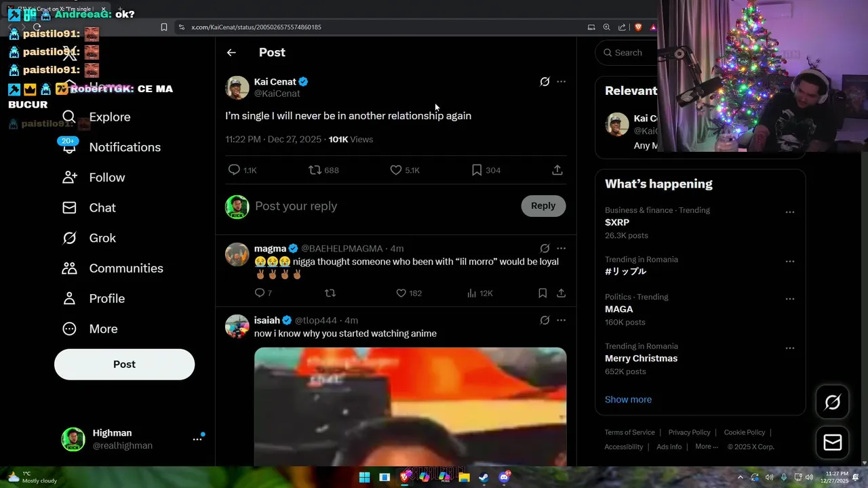Share Kai Cenat's post via share icon
Screen dimensions: 868x488
coord(557,170)
